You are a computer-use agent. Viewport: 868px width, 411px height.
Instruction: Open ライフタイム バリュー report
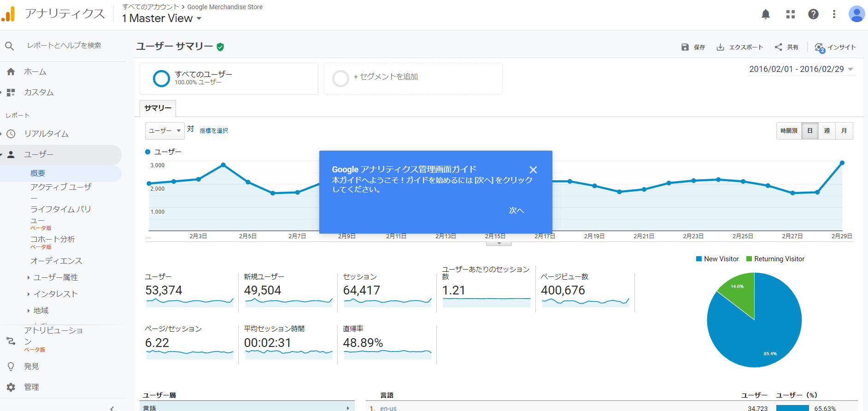[61, 214]
